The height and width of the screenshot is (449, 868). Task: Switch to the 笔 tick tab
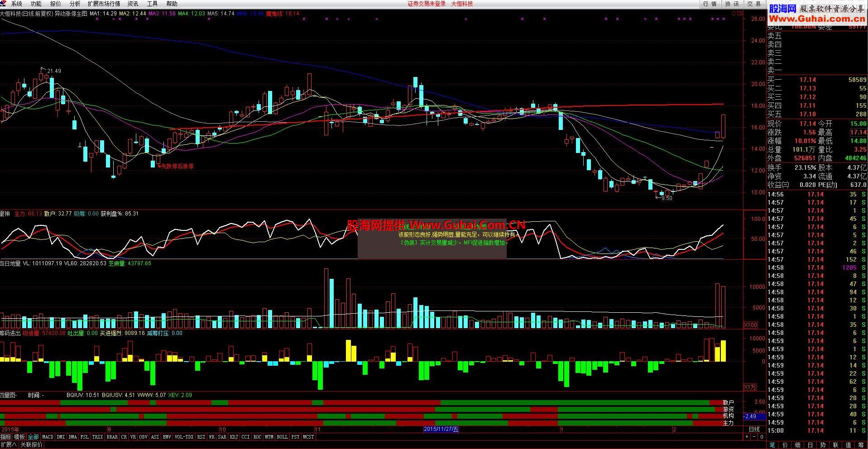point(772,445)
